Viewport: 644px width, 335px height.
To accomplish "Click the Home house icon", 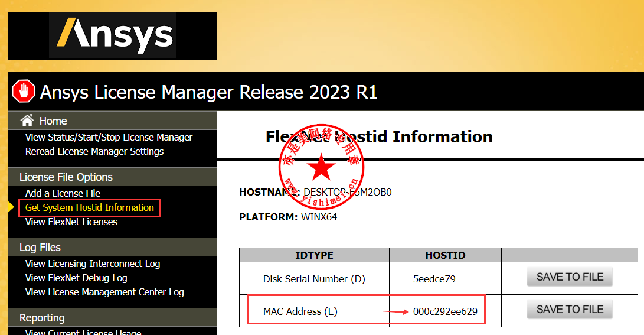I will point(27,121).
